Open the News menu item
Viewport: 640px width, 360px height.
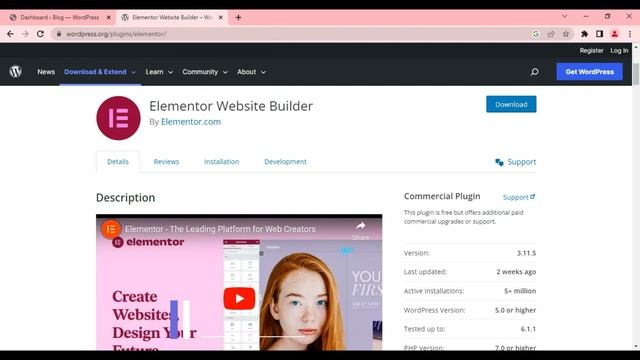tap(46, 72)
